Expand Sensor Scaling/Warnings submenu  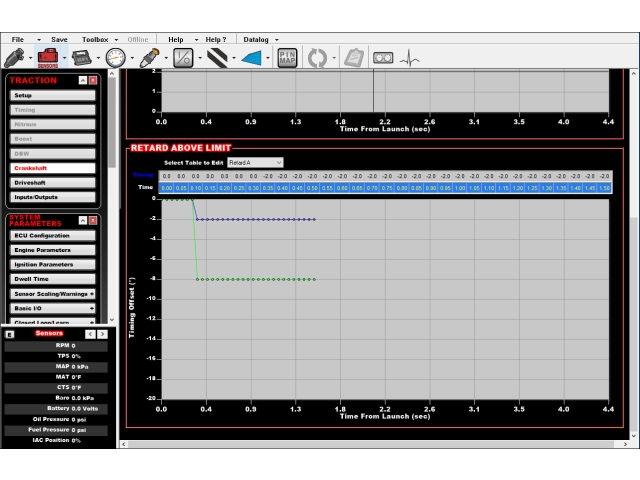[x=53, y=294]
